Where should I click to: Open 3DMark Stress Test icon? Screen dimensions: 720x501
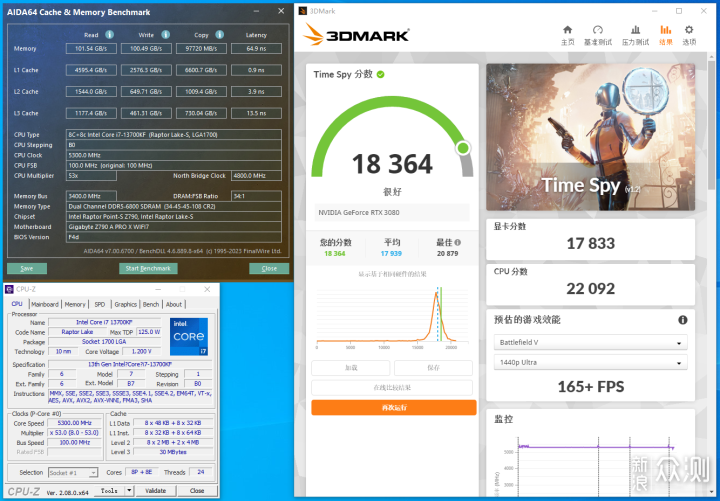[636, 30]
